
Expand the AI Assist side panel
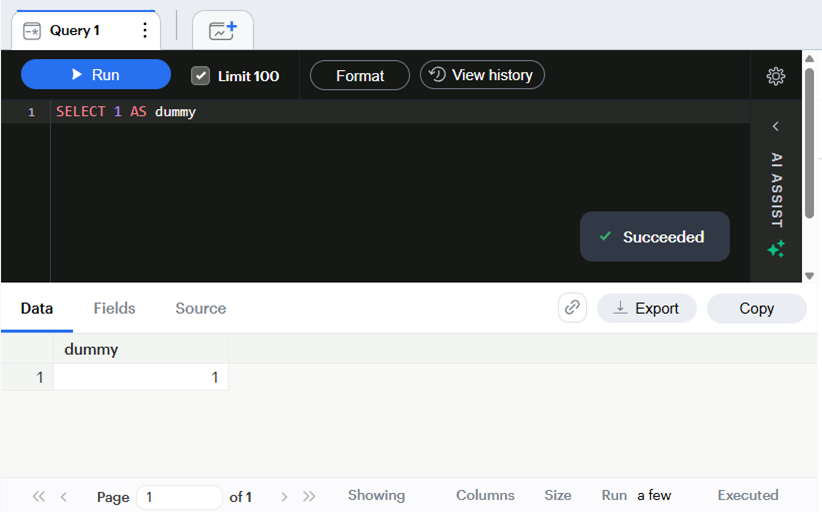[776, 126]
